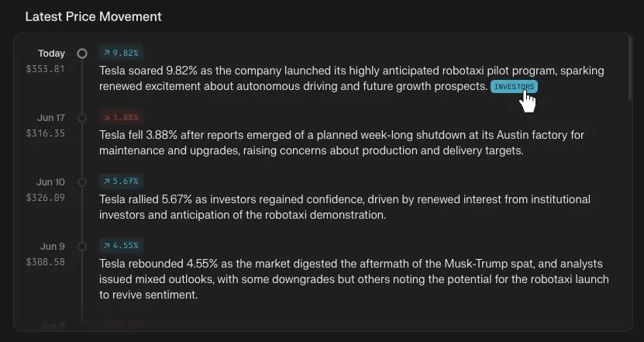Click the up 4.55% change badge
The height and width of the screenshot is (342, 644).
tap(121, 246)
